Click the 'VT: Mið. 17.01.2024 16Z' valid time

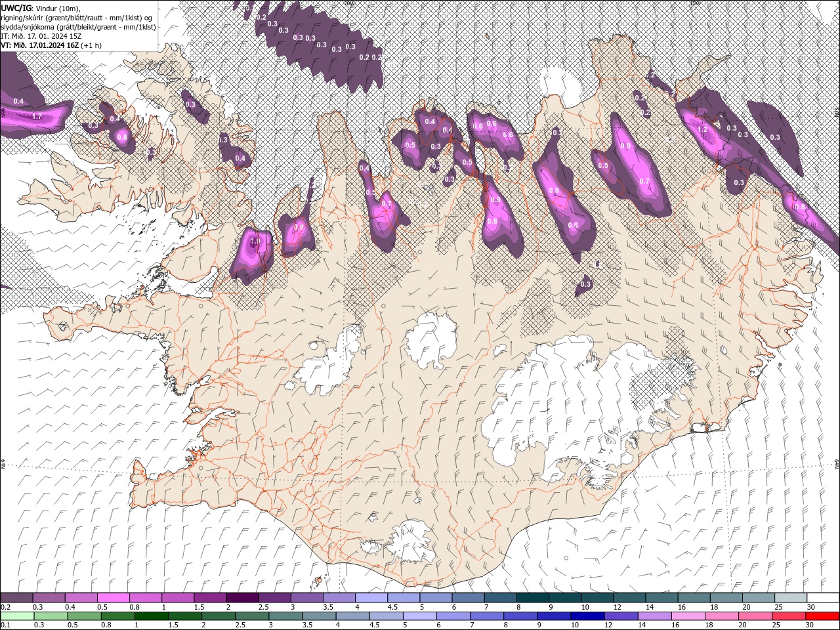[39, 45]
